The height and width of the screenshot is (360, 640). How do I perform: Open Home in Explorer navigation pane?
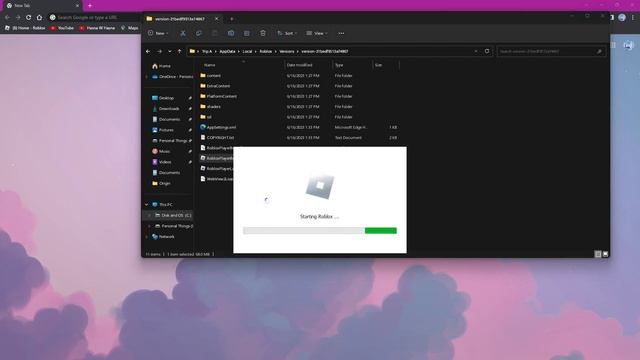161,66
